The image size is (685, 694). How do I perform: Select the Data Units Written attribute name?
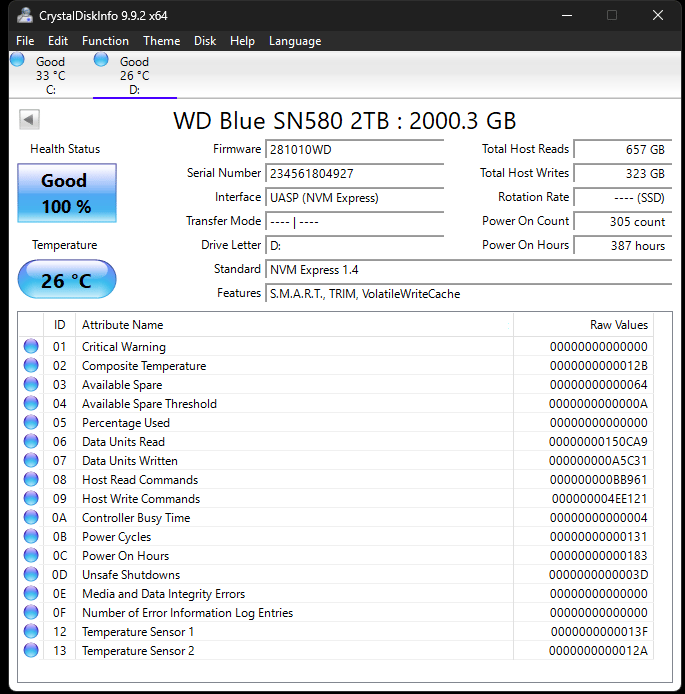point(130,461)
